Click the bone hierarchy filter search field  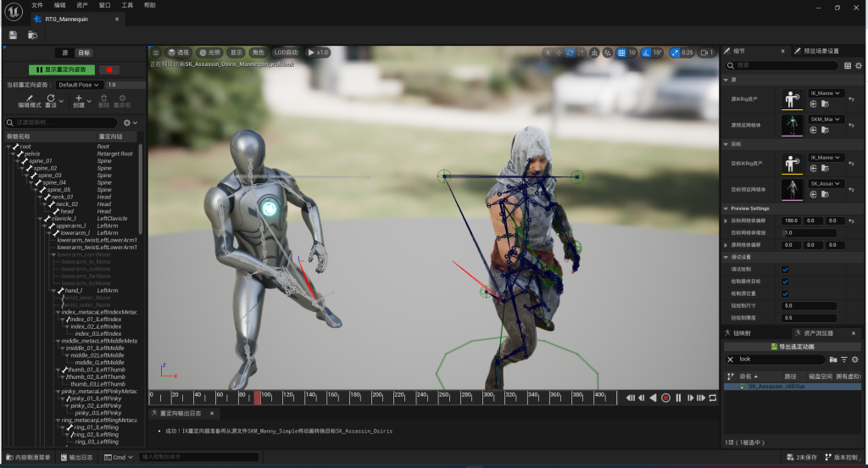(x=61, y=122)
